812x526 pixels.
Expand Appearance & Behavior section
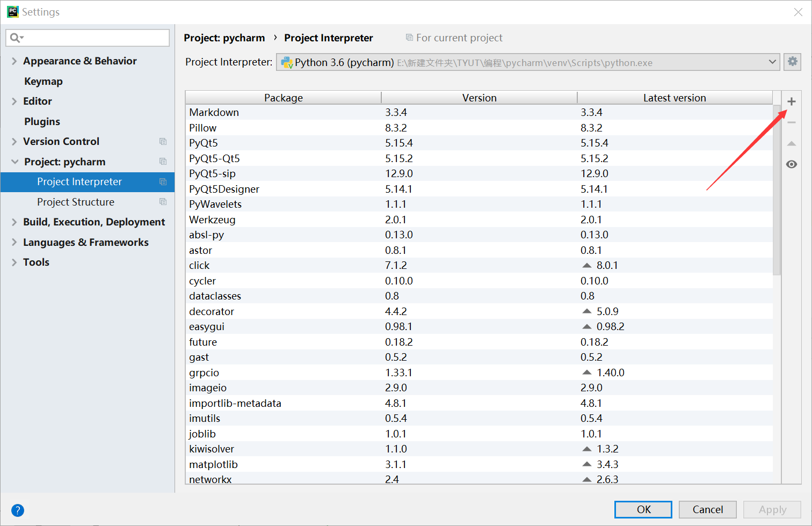coord(14,61)
